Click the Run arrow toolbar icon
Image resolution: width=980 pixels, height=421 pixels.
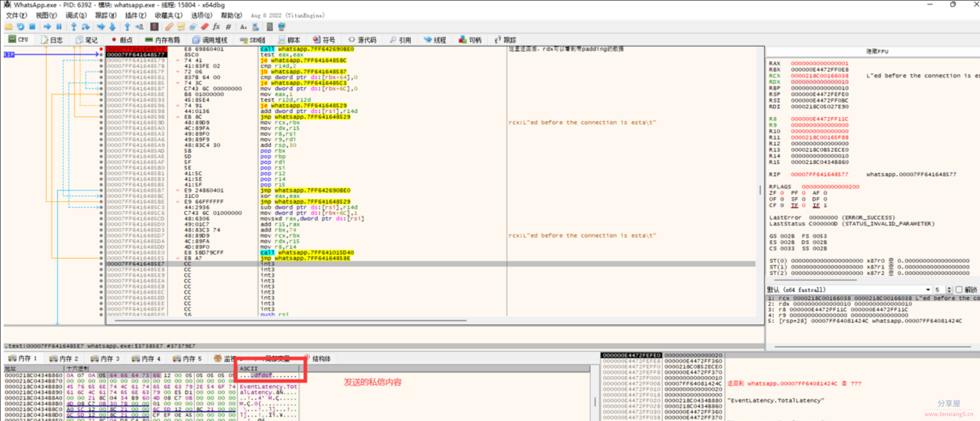point(47,27)
